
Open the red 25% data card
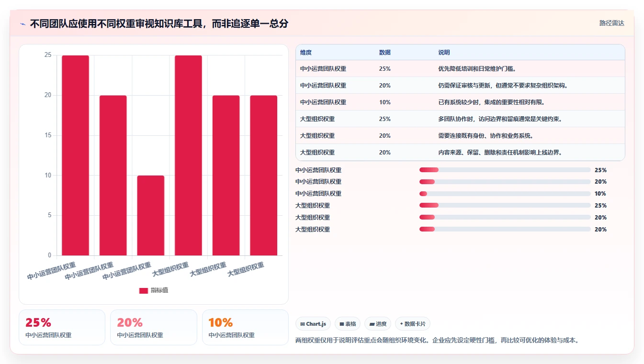pyautogui.click(x=62, y=327)
